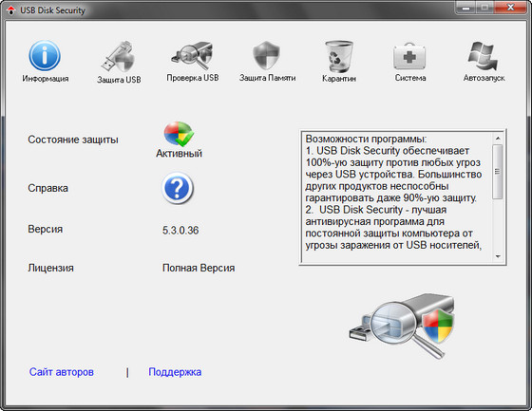Open the Сайт авторов link
The width and height of the screenshot is (532, 411).
tap(62, 372)
